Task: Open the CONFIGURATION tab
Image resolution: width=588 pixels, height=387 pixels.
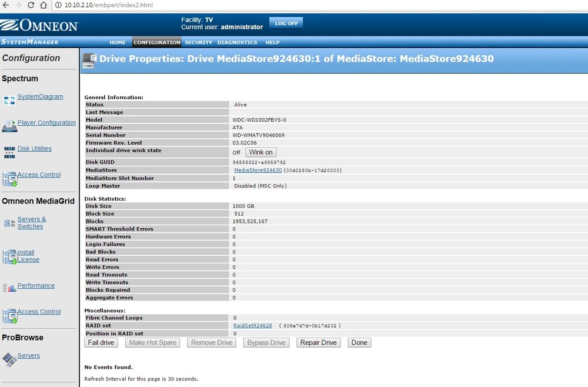Action: point(157,42)
